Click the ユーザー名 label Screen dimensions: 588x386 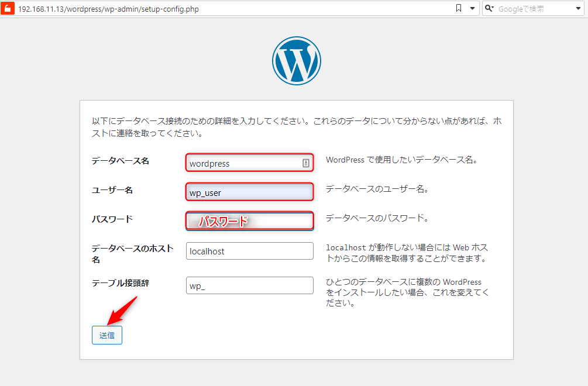click(112, 190)
